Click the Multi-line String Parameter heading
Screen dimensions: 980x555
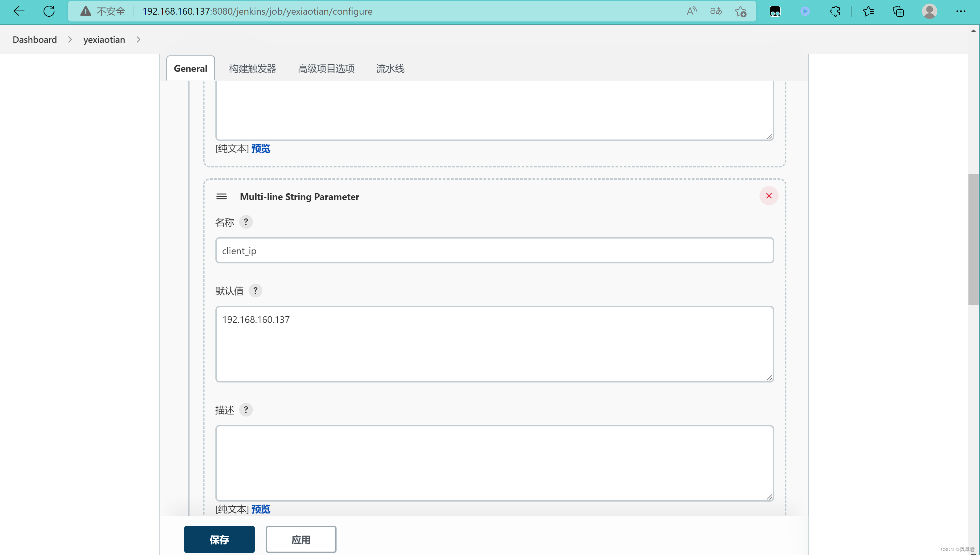[299, 197]
